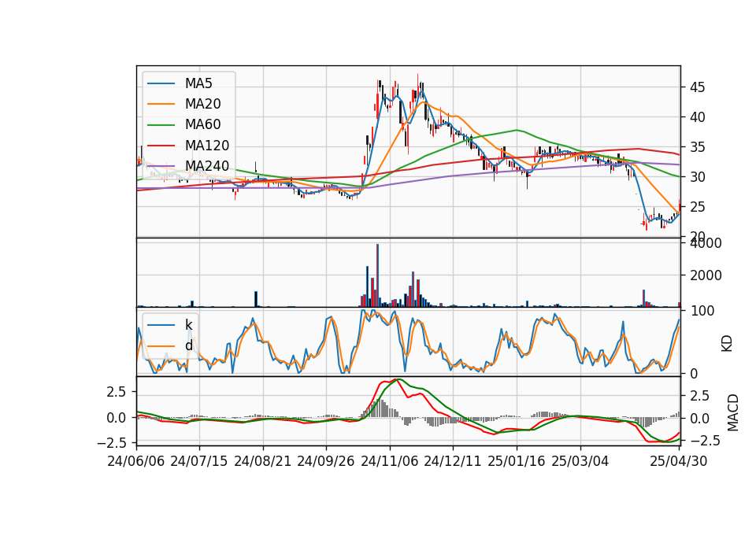756x543 pixels.
Task: Click the 25/04/30 date tick label
Action: coord(679,461)
